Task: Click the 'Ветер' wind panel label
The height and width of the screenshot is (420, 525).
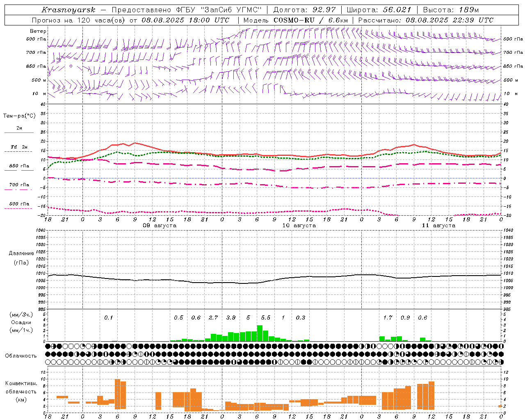Action: [x=38, y=31]
